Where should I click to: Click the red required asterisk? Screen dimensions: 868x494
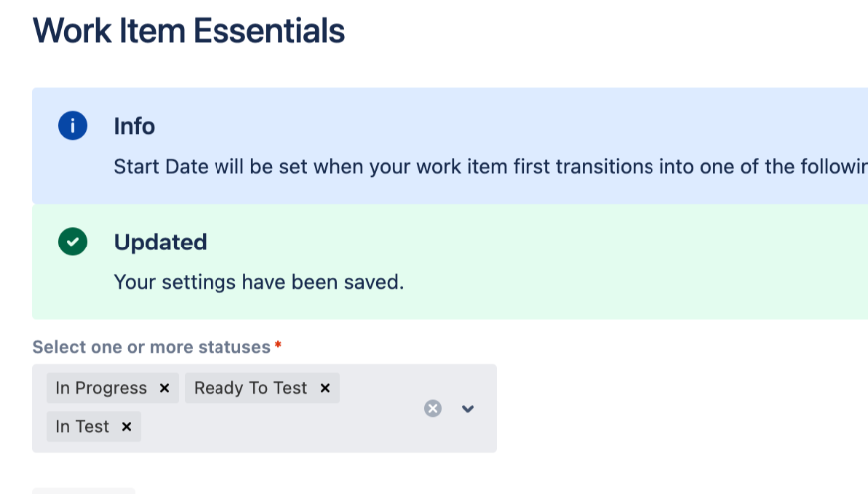click(x=278, y=346)
